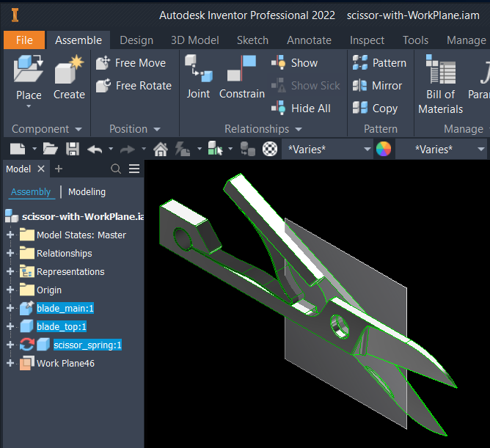Click the New file icon
490x448 pixels.
point(18,149)
